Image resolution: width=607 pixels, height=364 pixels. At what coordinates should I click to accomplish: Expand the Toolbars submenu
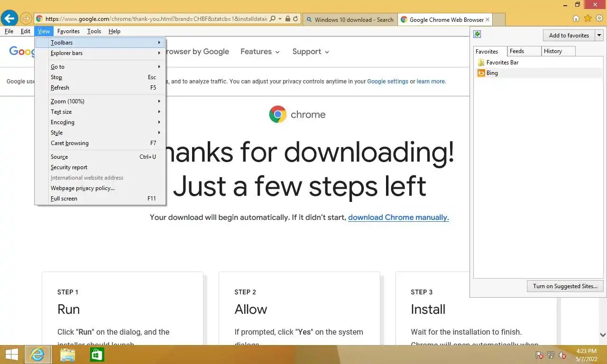pyautogui.click(x=101, y=43)
